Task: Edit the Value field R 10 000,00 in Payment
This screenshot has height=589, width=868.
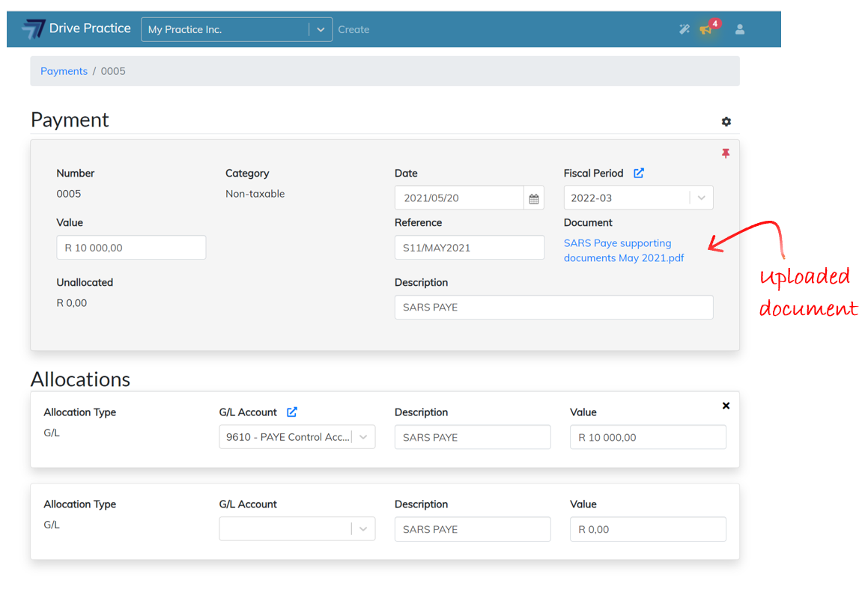Action: 131,248
